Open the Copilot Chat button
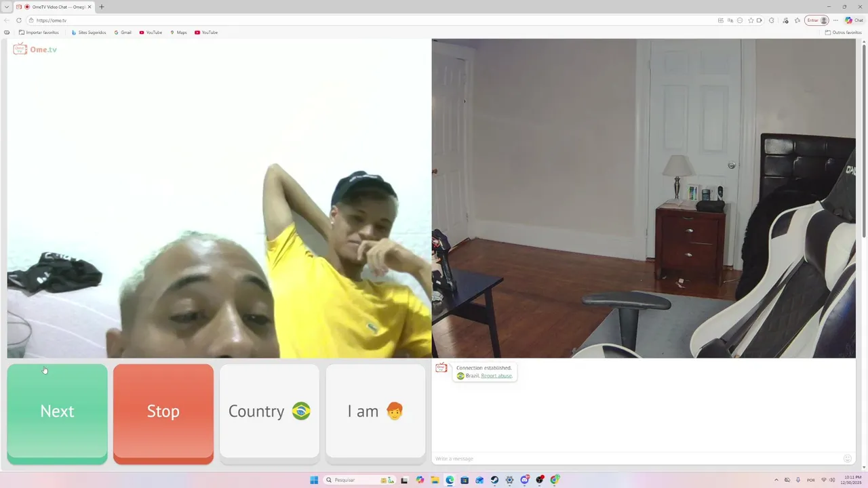This screenshot has height=488, width=868. click(x=854, y=20)
